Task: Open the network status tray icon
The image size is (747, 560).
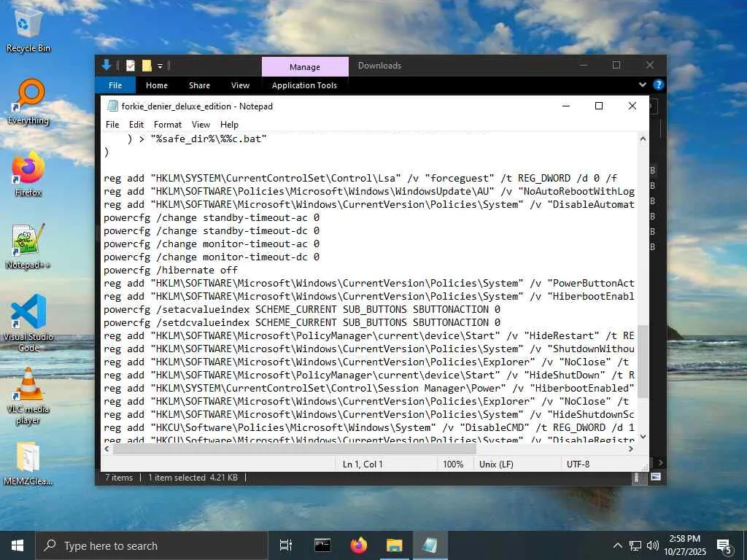Action: click(x=635, y=545)
